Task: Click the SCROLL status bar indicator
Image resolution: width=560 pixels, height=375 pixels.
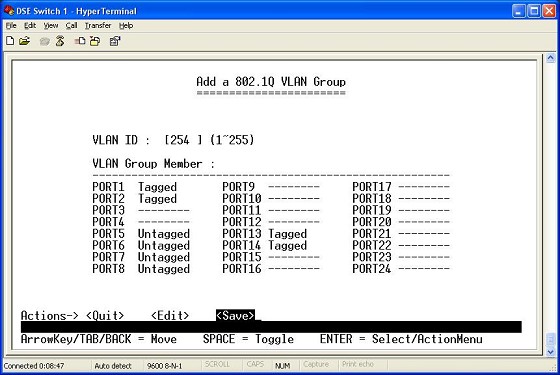Action: [x=217, y=365]
